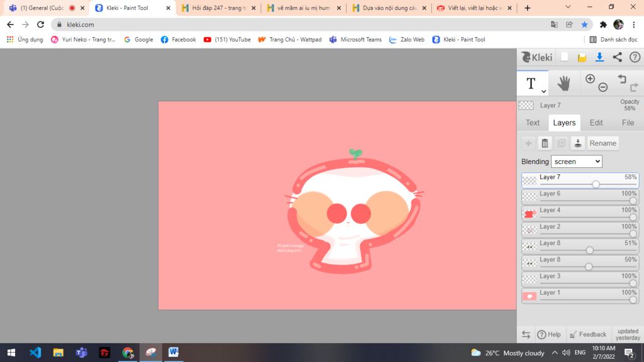Click the Layer 7 opacity slider handle
The image size is (644, 362).
[596, 185]
